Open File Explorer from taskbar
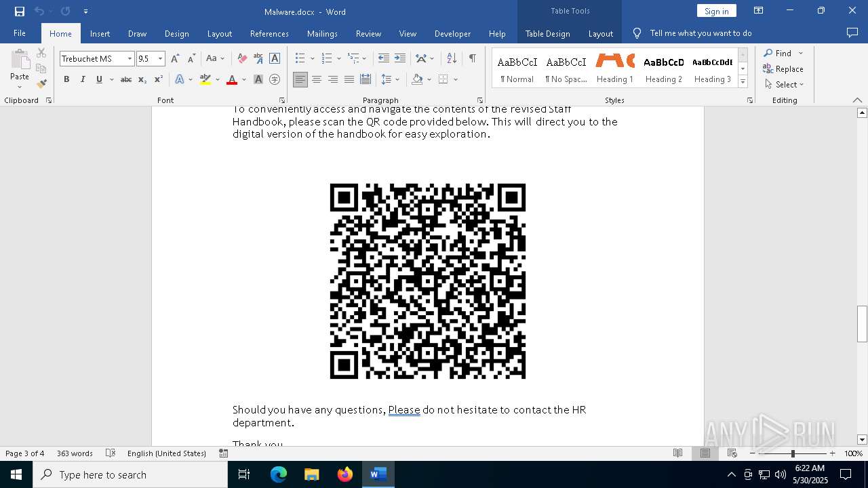 (312, 474)
